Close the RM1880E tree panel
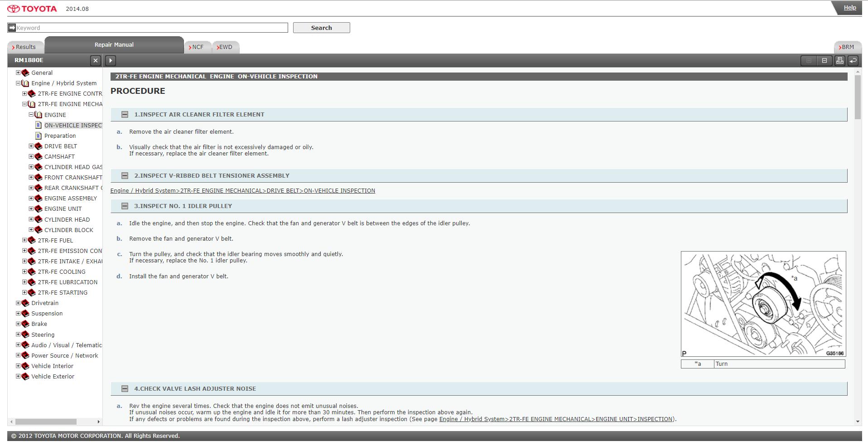The image size is (868, 446). point(95,60)
